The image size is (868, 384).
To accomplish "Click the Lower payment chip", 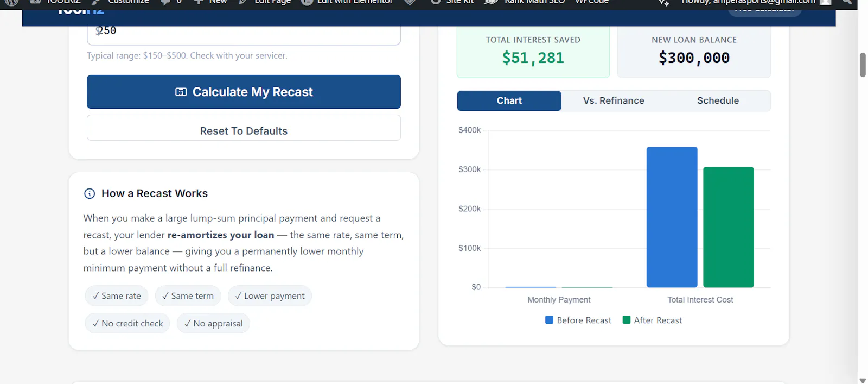I will pyautogui.click(x=270, y=296).
